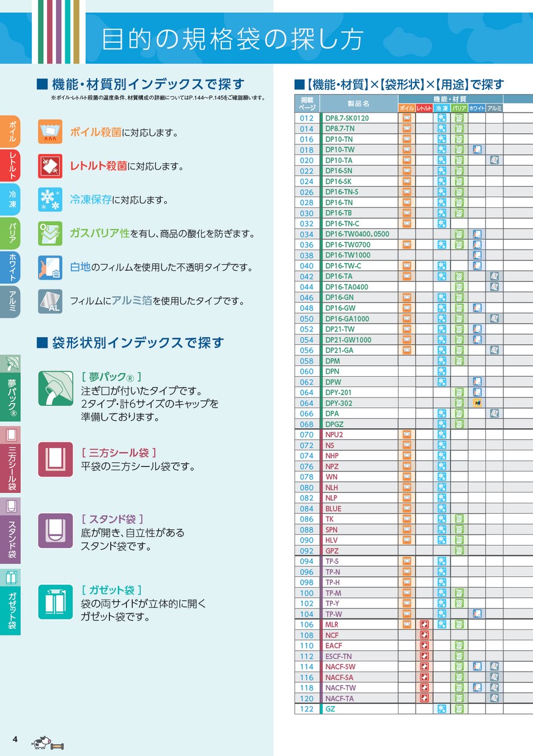Click the white film icon in the TP-W row
533x756 pixels.
coord(477,613)
